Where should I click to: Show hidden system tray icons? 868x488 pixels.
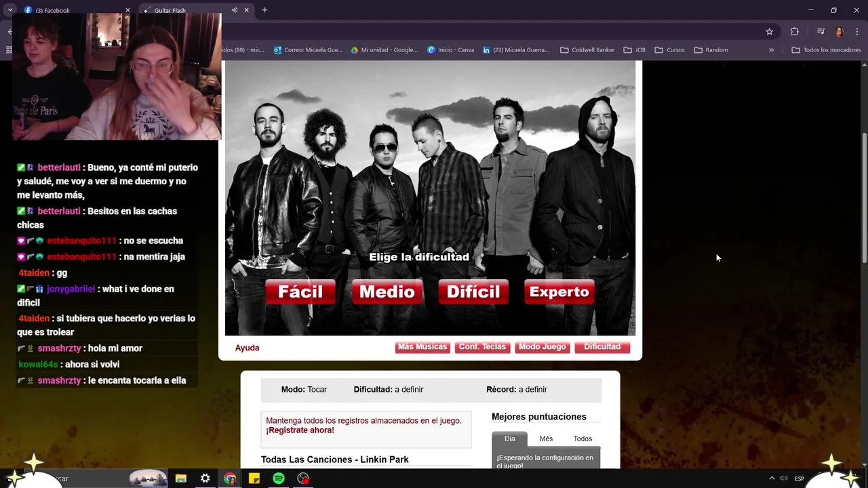pyautogui.click(x=771, y=479)
